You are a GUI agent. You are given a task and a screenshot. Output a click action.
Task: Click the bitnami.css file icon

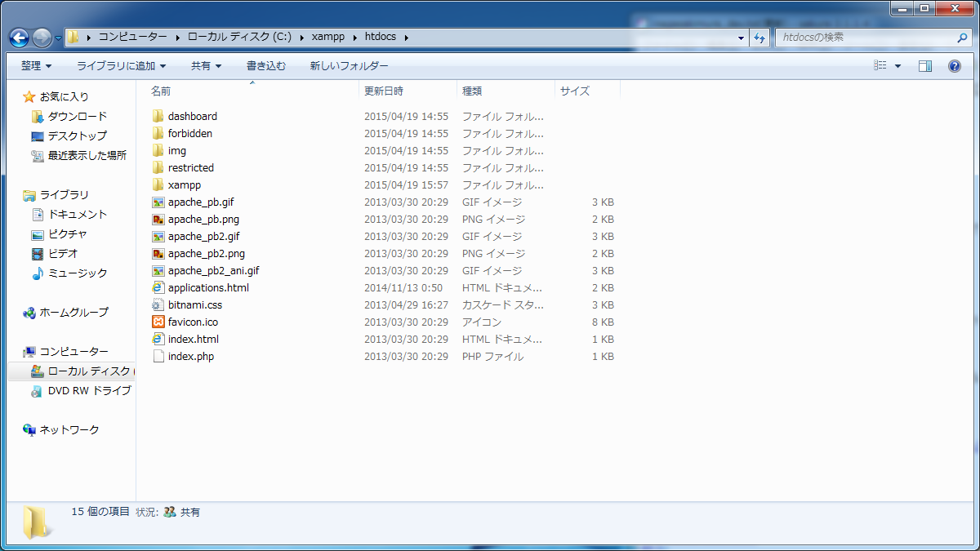(158, 305)
